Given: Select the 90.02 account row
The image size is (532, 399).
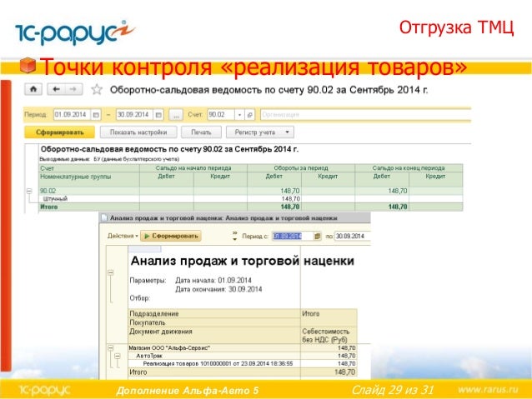Looking at the screenshot, I should coord(251,191).
